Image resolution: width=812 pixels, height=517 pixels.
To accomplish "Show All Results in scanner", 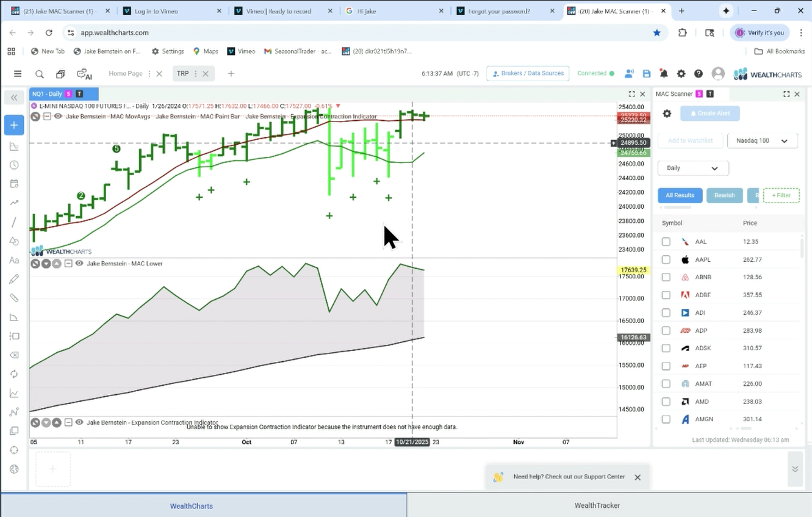I will pyautogui.click(x=680, y=195).
